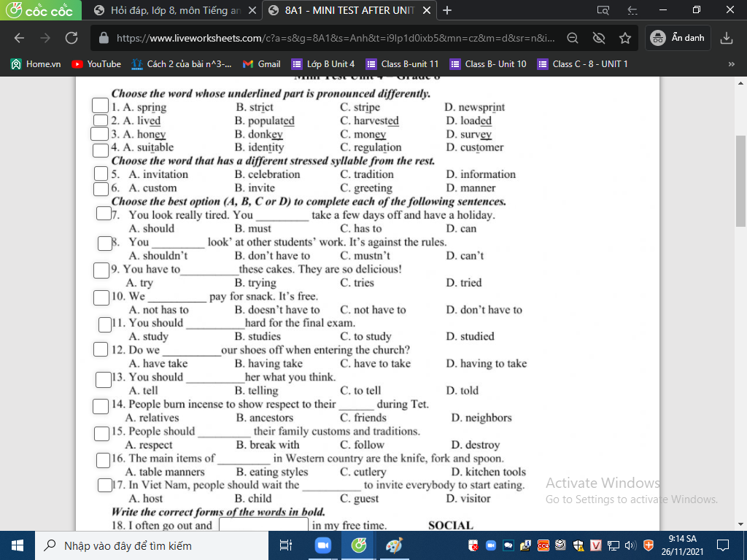This screenshot has width=747, height=560.
Task: Bookmark this page with the star icon
Action: point(625,38)
